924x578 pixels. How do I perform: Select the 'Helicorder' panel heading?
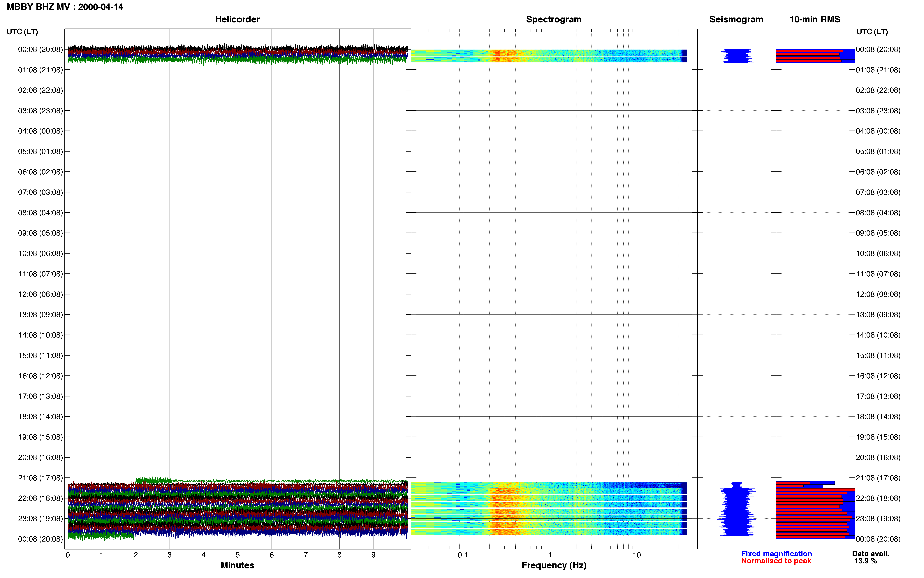[x=237, y=19]
